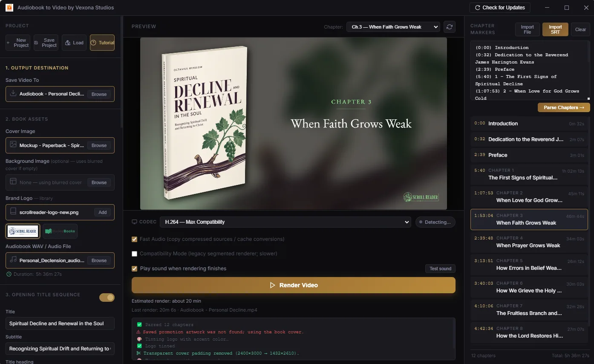The width and height of the screenshot is (594, 364).
Task: Click the chapter markers text area
Action: (530, 71)
